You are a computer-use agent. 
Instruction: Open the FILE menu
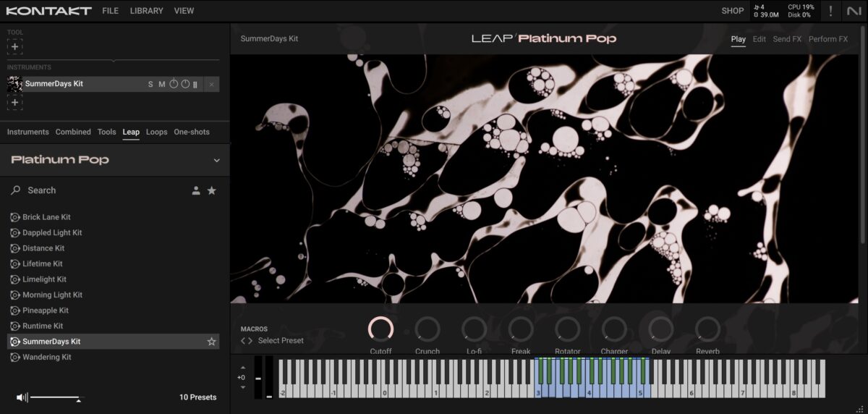point(110,11)
